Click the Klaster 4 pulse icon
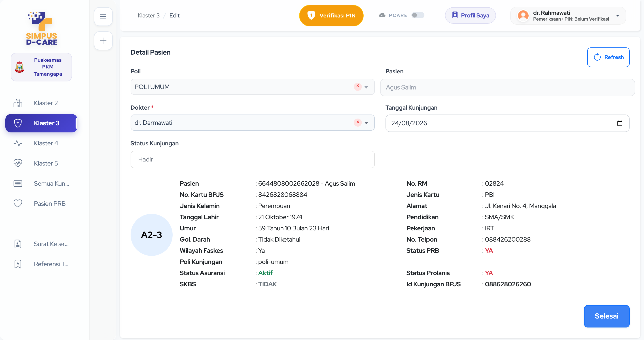 click(x=18, y=143)
